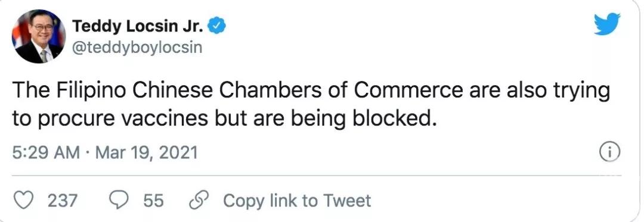Screen dimensions: 644x222
Task: Click the 5:29 AM time text
Action: click(46, 153)
